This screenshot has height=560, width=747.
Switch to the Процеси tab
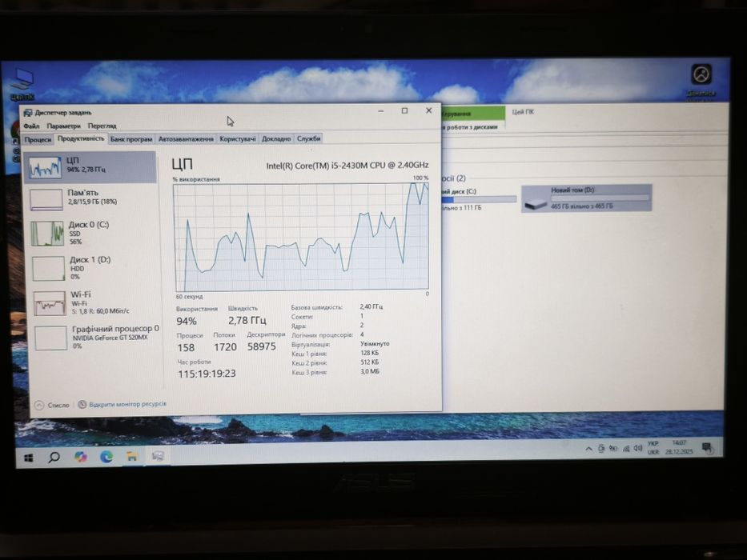tap(38, 139)
